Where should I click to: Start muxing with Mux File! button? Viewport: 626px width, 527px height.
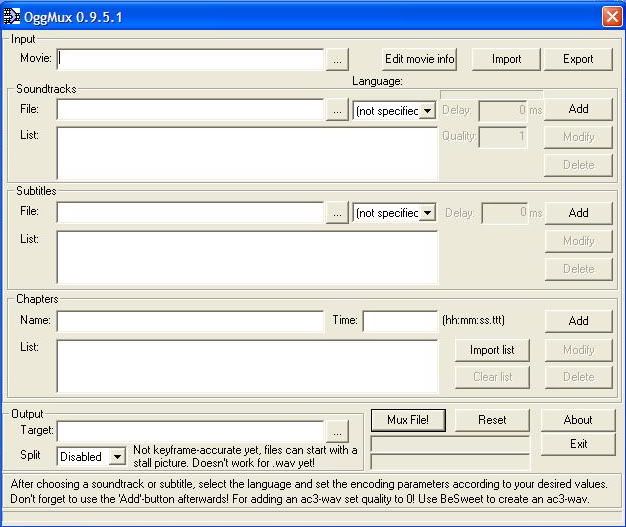click(x=408, y=420)
